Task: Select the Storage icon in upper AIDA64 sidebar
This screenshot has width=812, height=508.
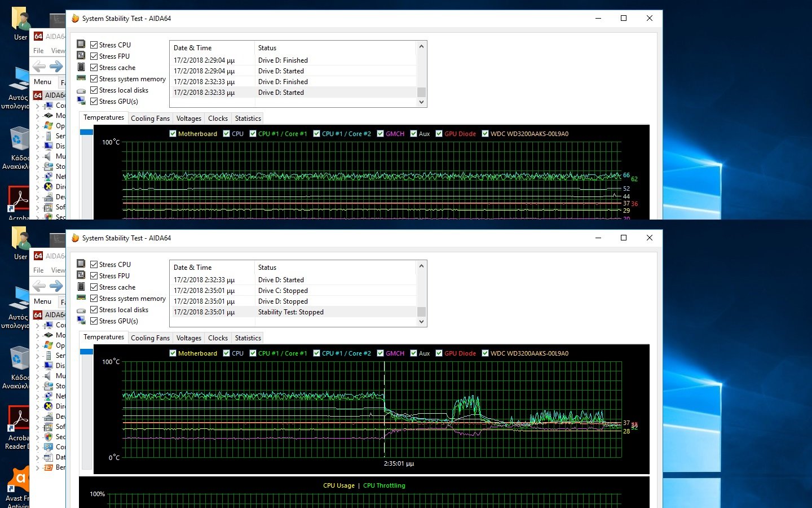Action: pyautogui.click(x=48, y=167)
